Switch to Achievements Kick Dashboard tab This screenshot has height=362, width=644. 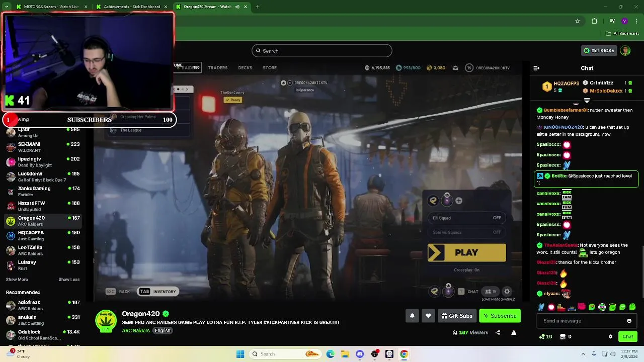click(132, 7)
